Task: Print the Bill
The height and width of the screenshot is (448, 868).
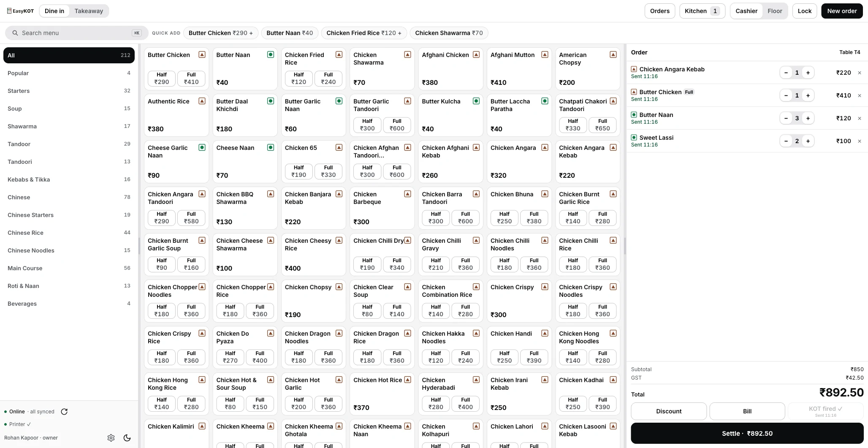Action: coord(747,411)
